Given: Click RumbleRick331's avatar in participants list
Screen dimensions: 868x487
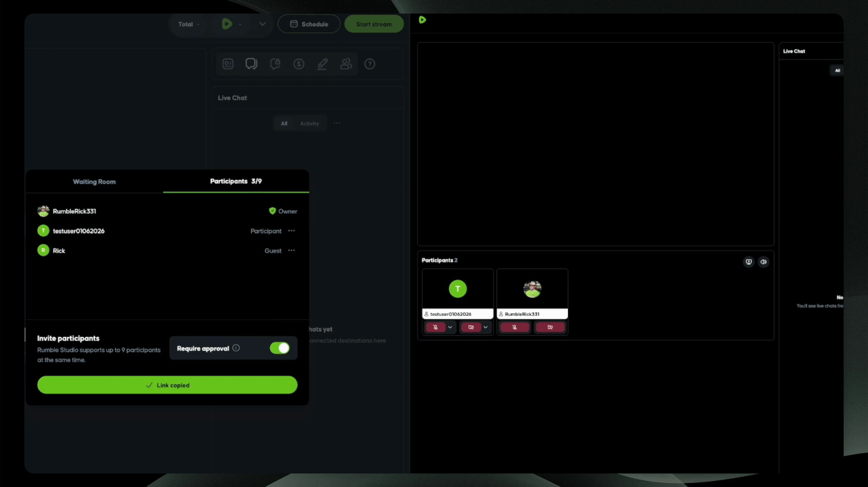Looking at the screenshot, I should pos(43,211).
